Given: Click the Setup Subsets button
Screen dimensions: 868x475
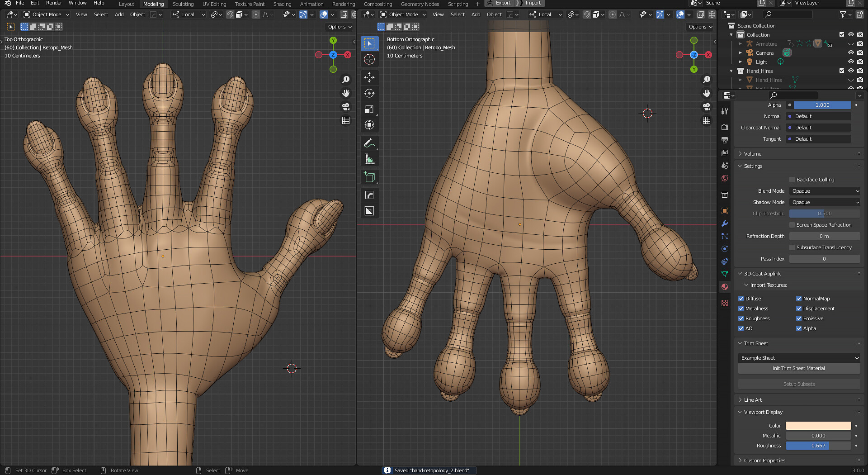Looking at the screenshot, I should (799, 384).
